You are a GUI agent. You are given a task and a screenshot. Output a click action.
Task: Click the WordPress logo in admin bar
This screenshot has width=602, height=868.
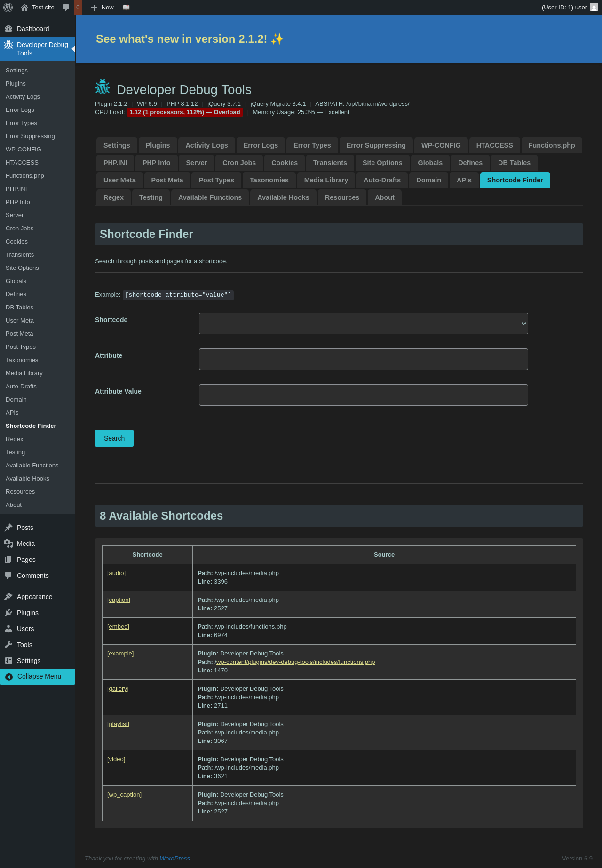(8, 8)
